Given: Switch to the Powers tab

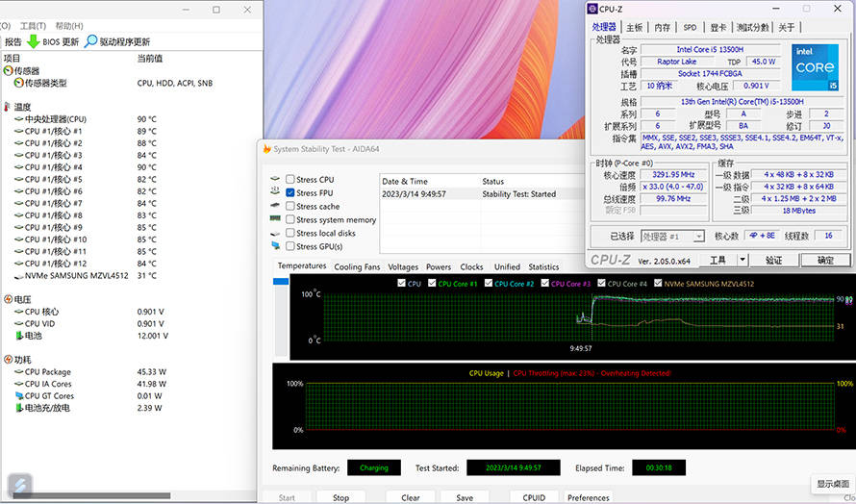Looking at the screenshot, I should coord(439,267).
